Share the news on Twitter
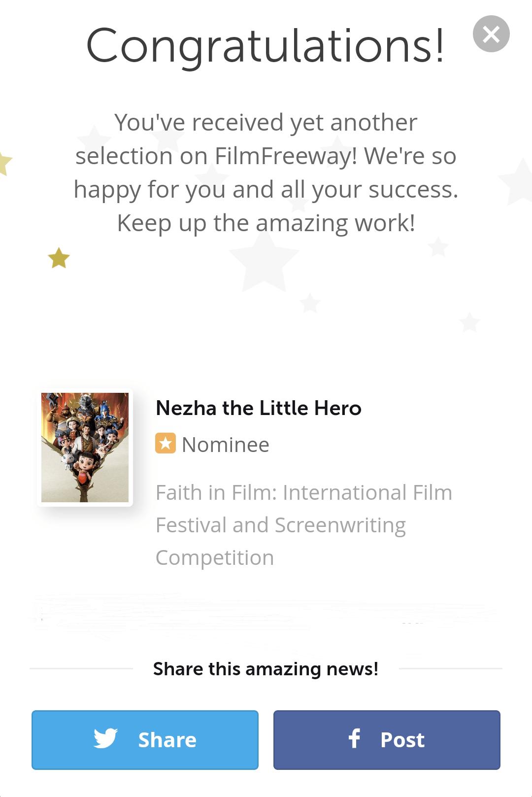The width and height of the screenshot is (532, 797). pyautogui.click(x=144, y=739)
